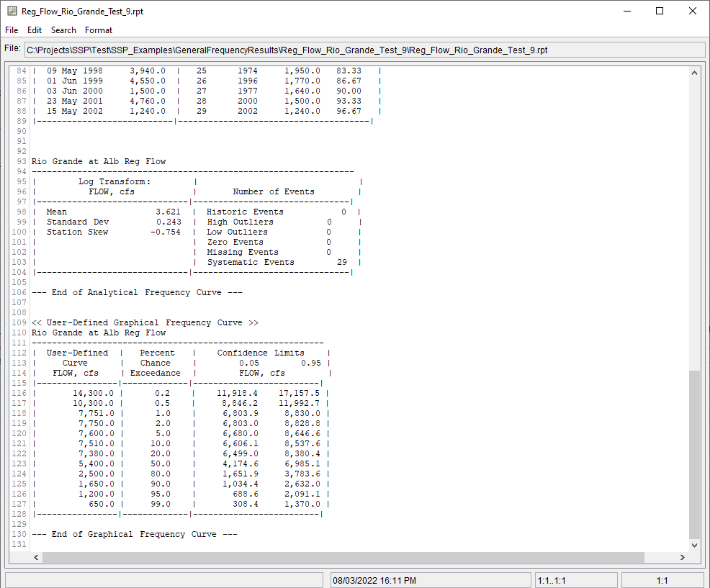Click the 'High Outliers' label
Viewport: 710px width, 588px height.
coord(240,222)
